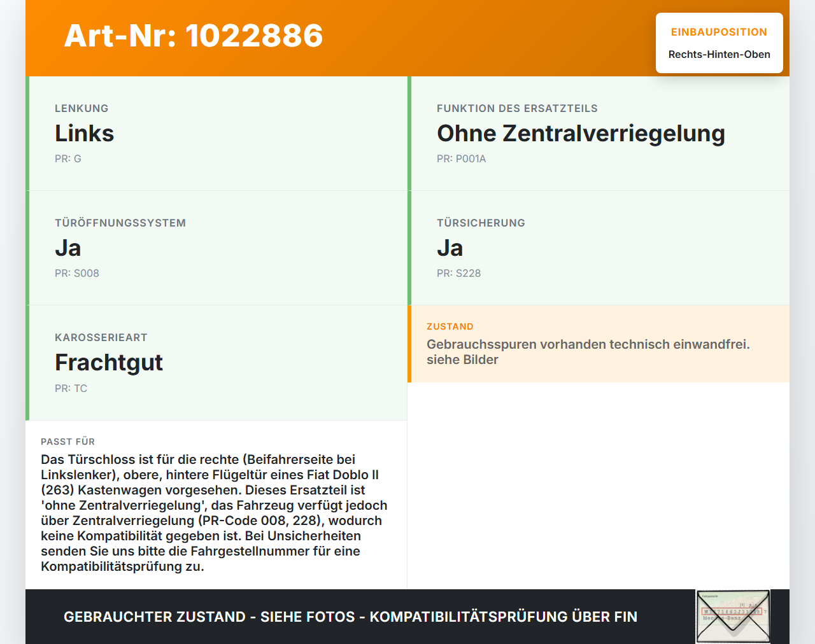The width and height of the screenshot is (815, 644).
Task: Click the Türöffnungssystem panel
Action: coord(216,248)
